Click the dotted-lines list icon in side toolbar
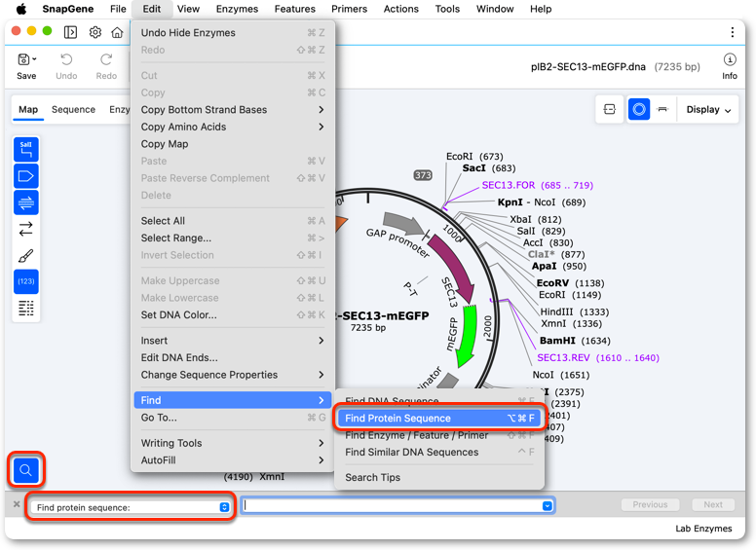The image size is (756, 550). coord(26,308)
